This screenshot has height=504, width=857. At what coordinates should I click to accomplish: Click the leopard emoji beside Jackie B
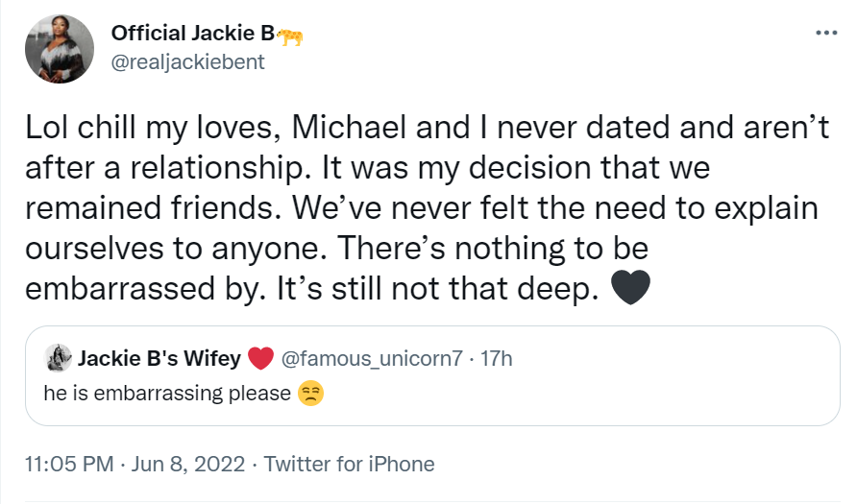pos(289,36)
